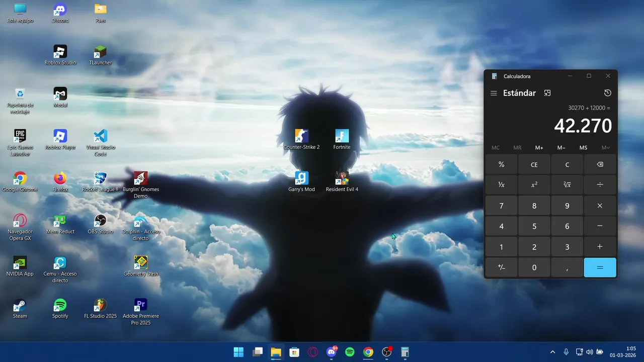Select NVIDIA App desktop icon
Screen dimensions: 644x362
coord(20,266)
